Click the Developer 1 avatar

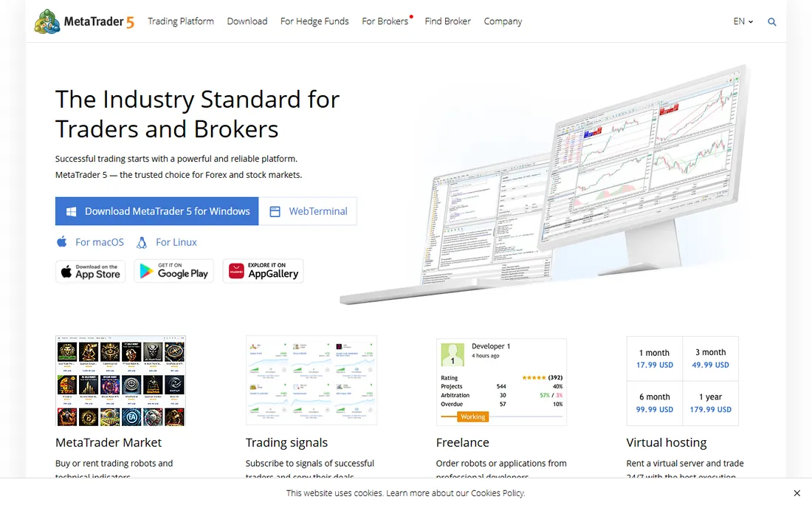453,354
